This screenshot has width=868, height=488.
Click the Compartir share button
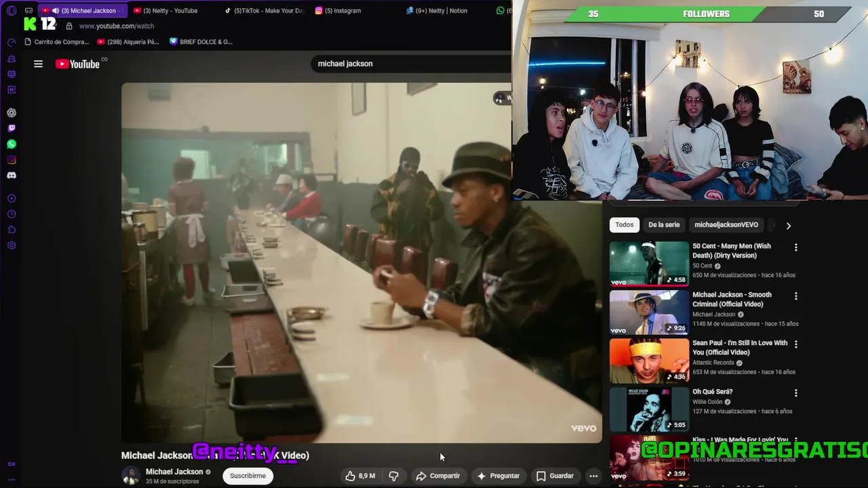[x=438, y=476]
